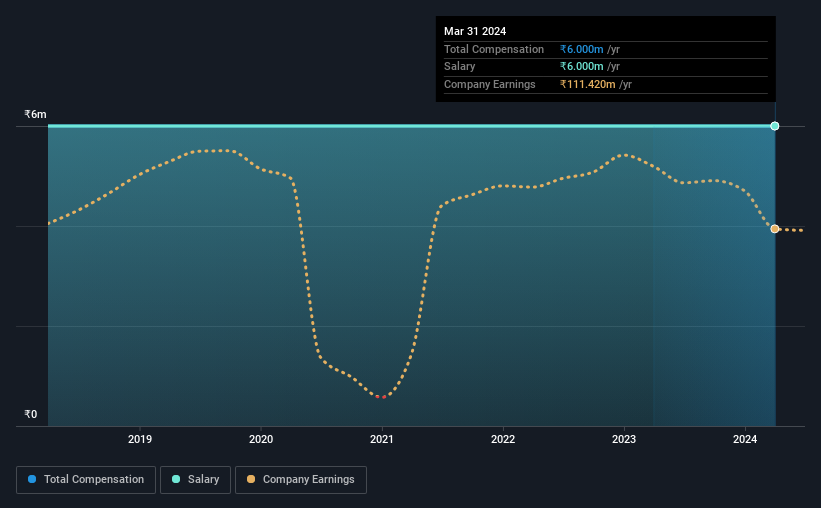Viewport: 821px width, 508px height.
Task: Click the Mar 31 2024 tooltip date
Action: (x=475, y=31)
